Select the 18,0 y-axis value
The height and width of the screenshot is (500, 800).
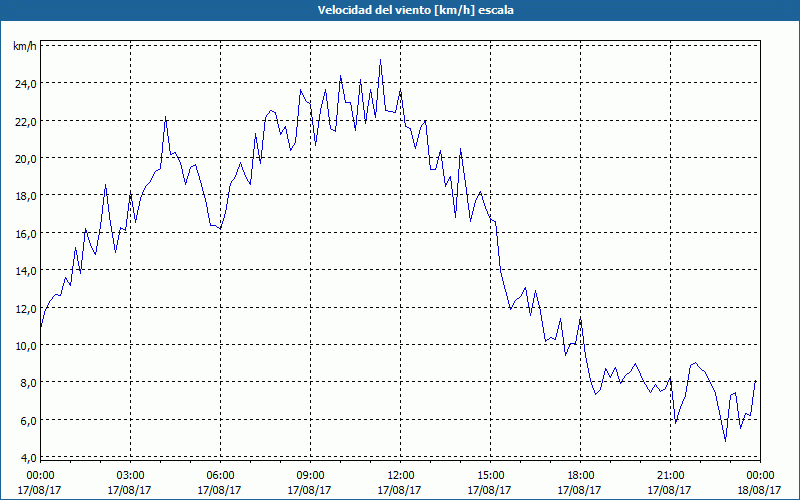[x=25, y=196]
